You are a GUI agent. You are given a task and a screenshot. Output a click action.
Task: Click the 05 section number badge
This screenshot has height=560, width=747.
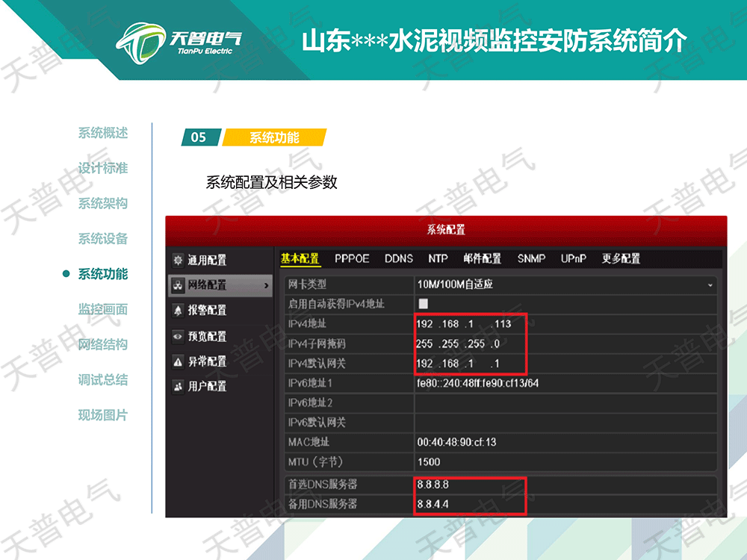coord(201,137)
